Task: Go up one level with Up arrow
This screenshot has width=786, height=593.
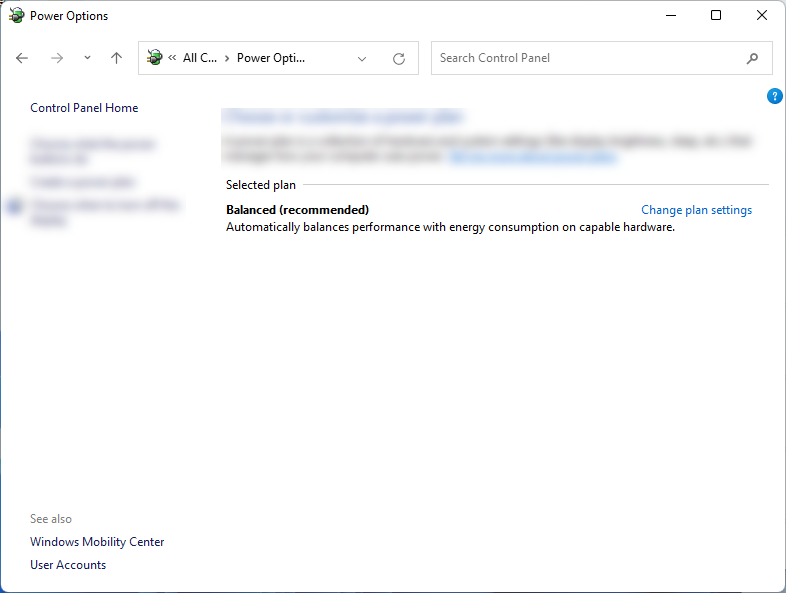Action: 116,58
